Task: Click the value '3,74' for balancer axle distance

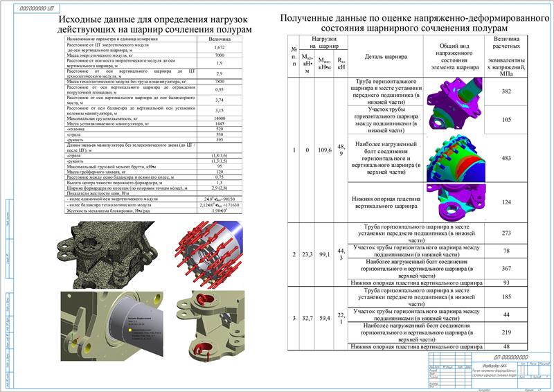Action: 220,100
